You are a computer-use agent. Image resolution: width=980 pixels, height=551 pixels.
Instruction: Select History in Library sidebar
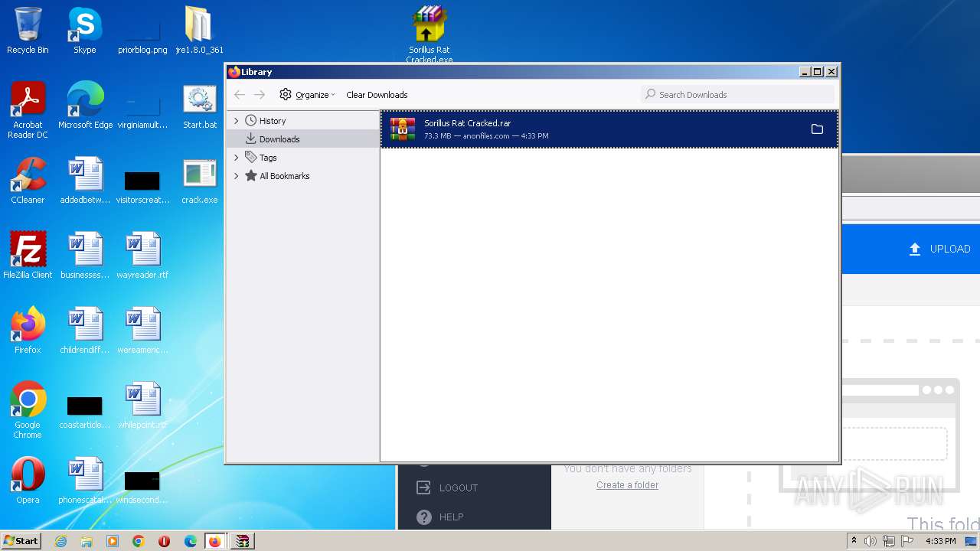[273, 121]
